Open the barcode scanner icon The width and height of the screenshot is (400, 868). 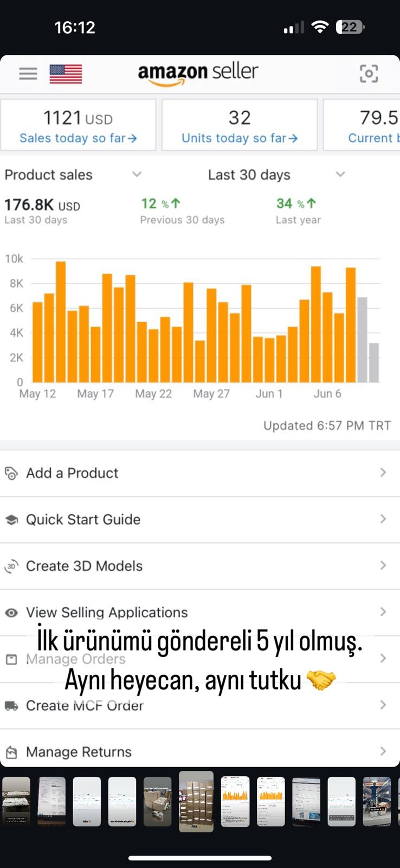(369, 73)
